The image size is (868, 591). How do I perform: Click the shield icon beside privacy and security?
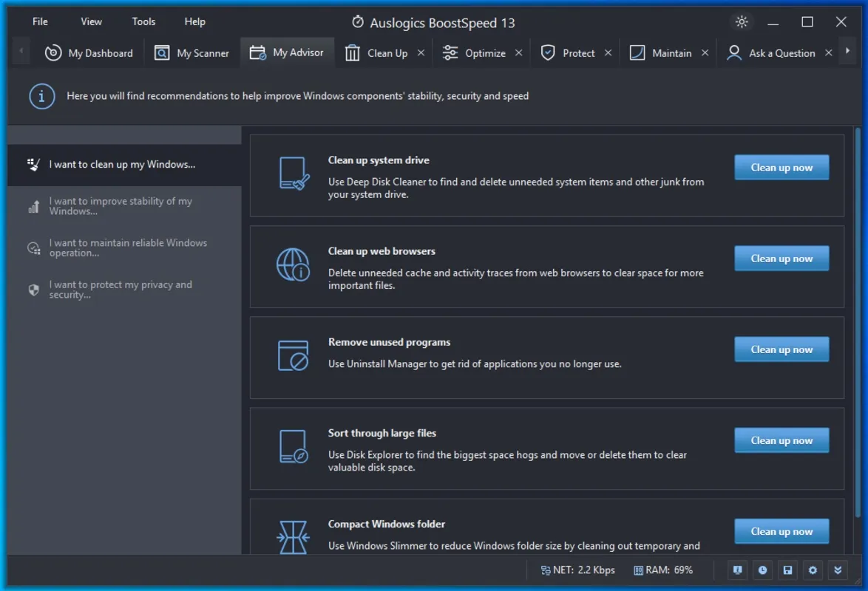pyautogui.click(x=33, y=290)
